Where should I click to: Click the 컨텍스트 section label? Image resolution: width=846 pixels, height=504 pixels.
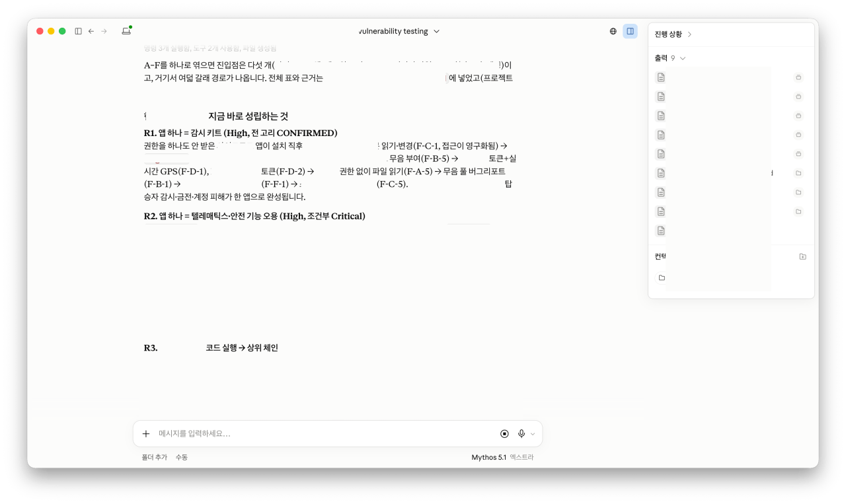point(661,256)
